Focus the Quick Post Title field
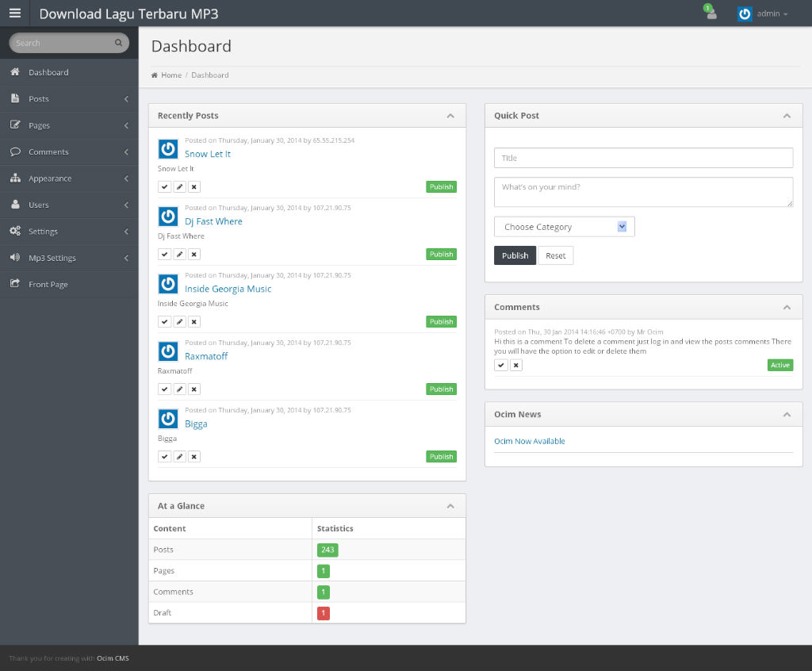The width and height of the screenshot is (812, 671). [643, 158]
